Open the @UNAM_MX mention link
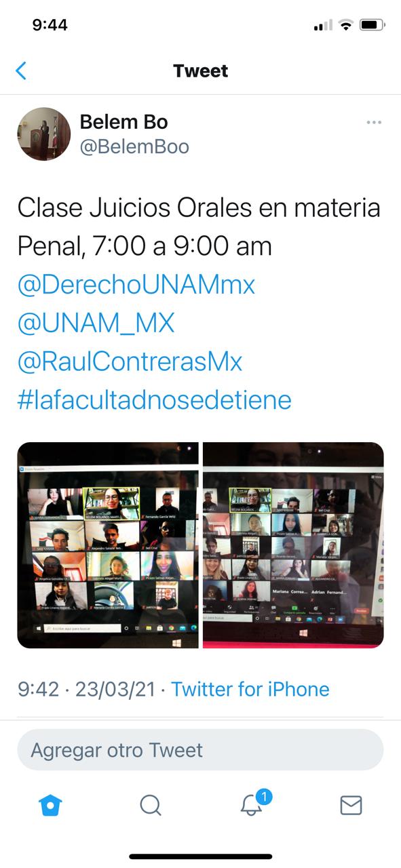Viewport: 401px width, 868px height. click(x=96, y=323)
